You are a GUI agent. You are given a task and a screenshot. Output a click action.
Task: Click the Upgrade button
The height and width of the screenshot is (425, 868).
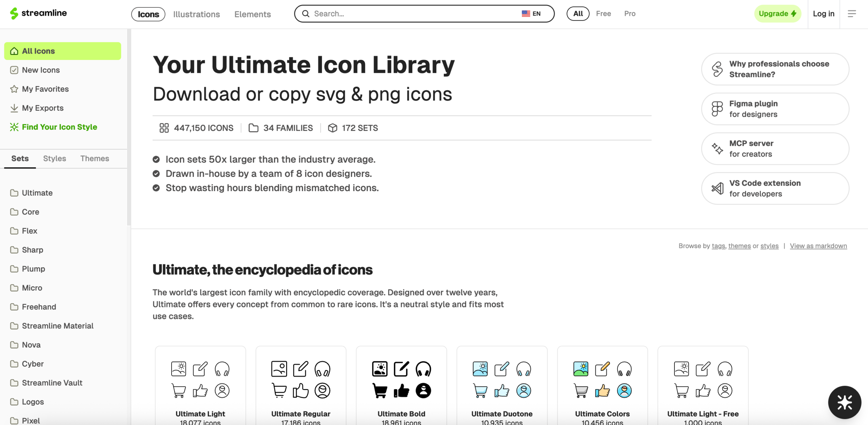(x=777, y=14)
